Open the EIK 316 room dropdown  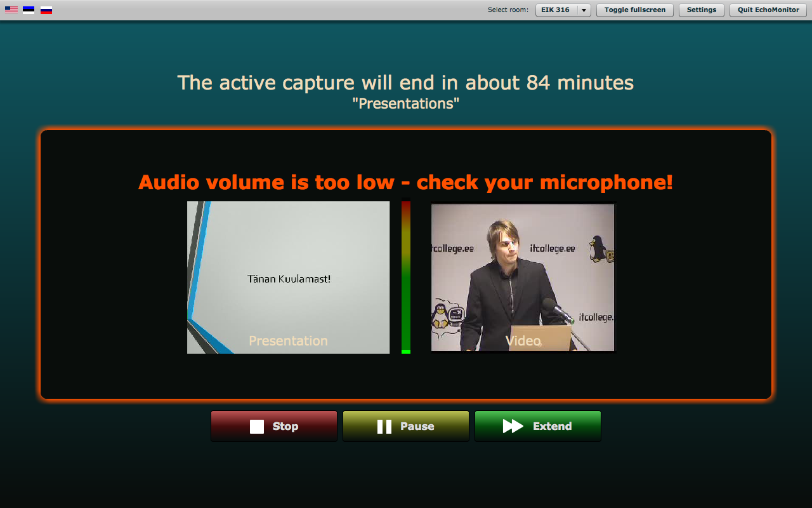563,10
